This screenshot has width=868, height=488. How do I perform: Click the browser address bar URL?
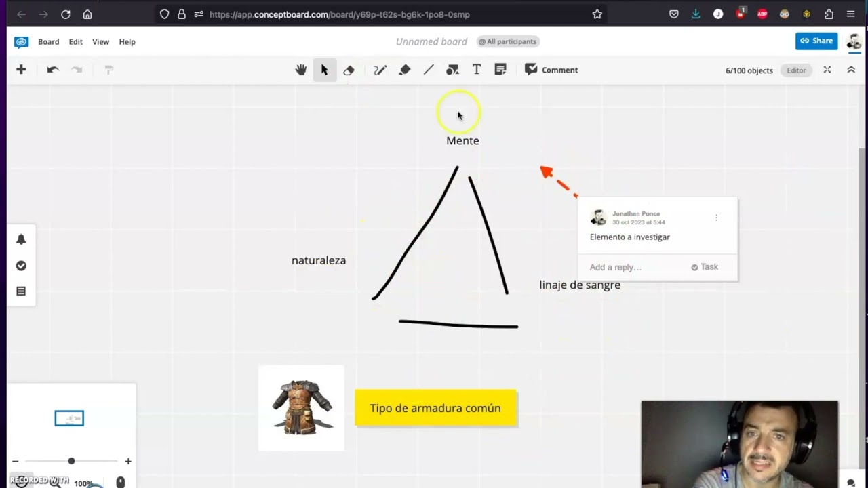pyautogui.click(x=340, y=14)
